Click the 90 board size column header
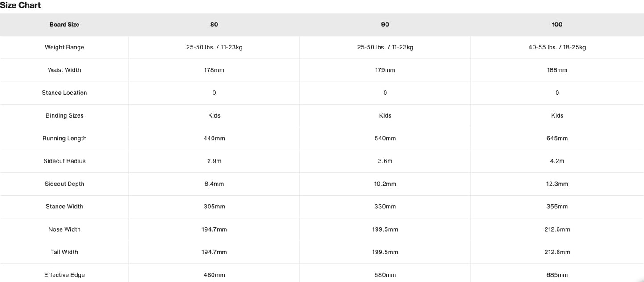 click(385, 25)
